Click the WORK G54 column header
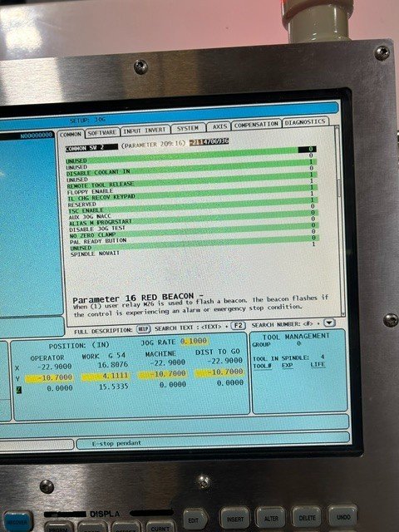The height and width of the screenshot is (532, 399). click(103, 356)
